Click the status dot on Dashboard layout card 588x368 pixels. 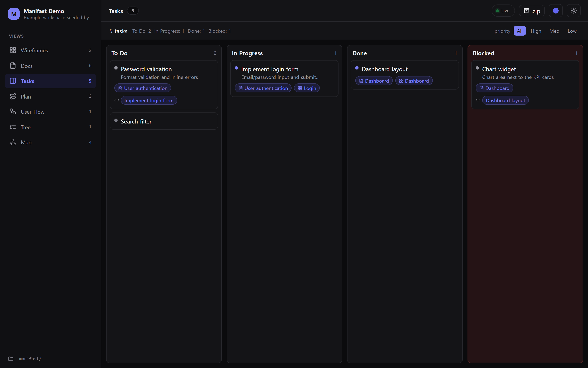point(357,68)
